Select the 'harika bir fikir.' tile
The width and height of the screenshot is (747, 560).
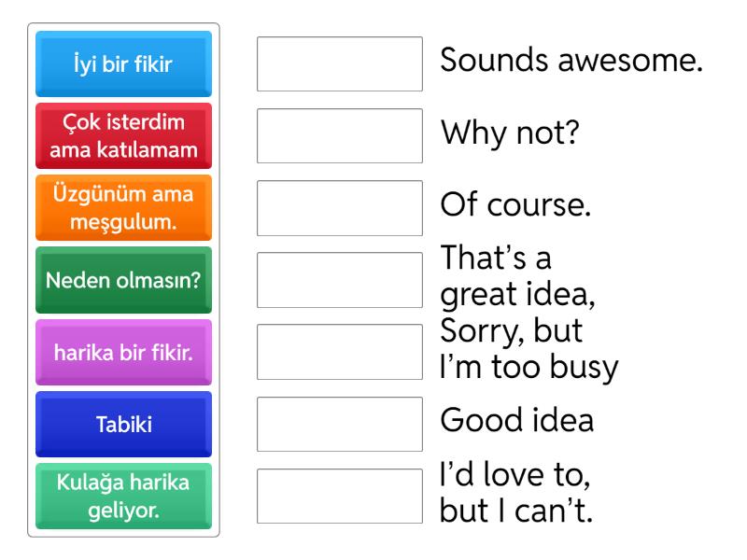click(123, 352)
